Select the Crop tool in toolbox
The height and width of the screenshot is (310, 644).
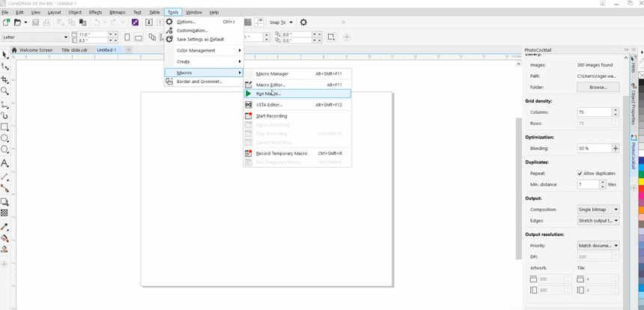pyautogui.click(x=4, y=79)
